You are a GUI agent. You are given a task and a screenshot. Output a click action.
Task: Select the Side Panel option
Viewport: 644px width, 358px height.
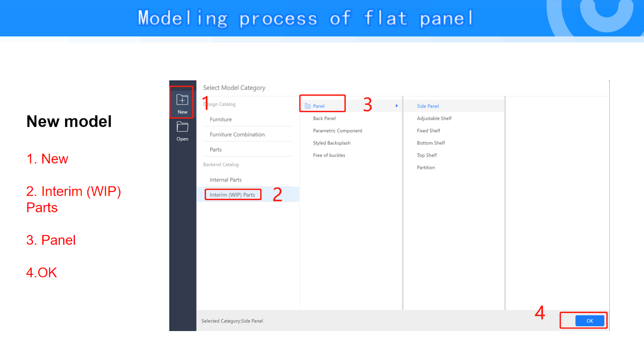point(428,106)
